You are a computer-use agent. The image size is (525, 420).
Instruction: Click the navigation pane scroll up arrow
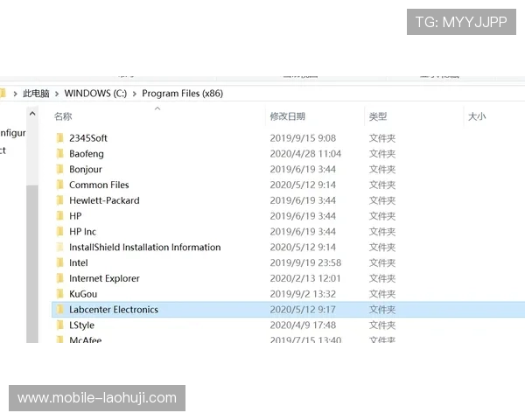[x=32, y=114]
